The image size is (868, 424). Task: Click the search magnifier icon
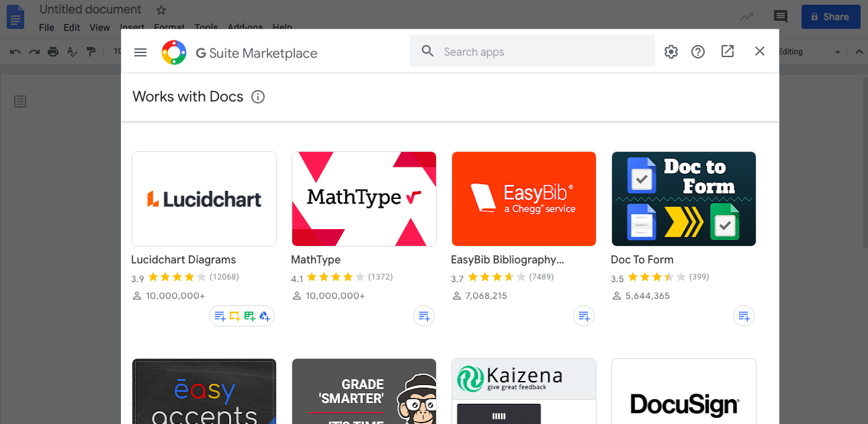click(x=427, y=52)
